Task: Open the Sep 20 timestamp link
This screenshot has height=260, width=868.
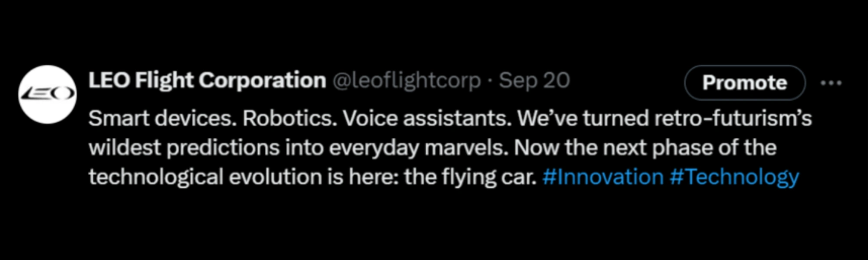Action: coord(534,81)
